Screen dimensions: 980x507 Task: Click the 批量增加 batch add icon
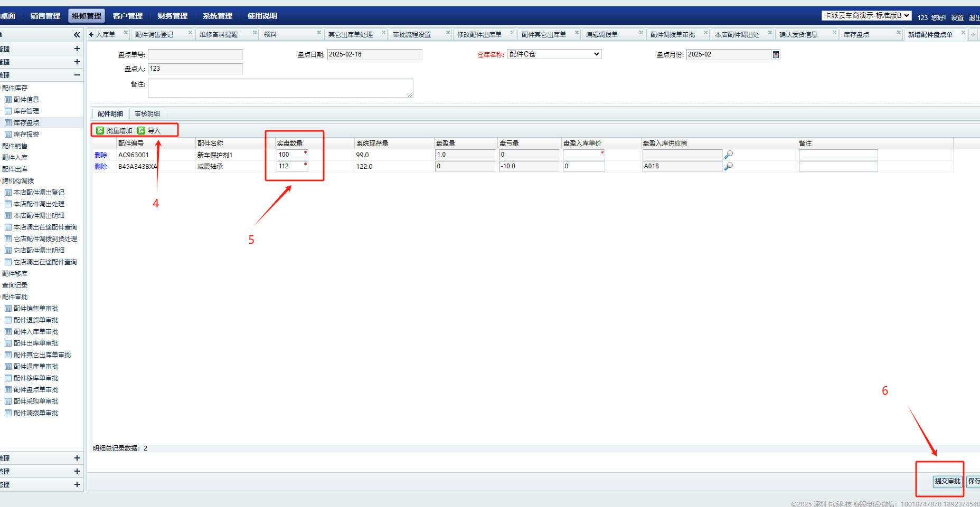tap(100, 131)
